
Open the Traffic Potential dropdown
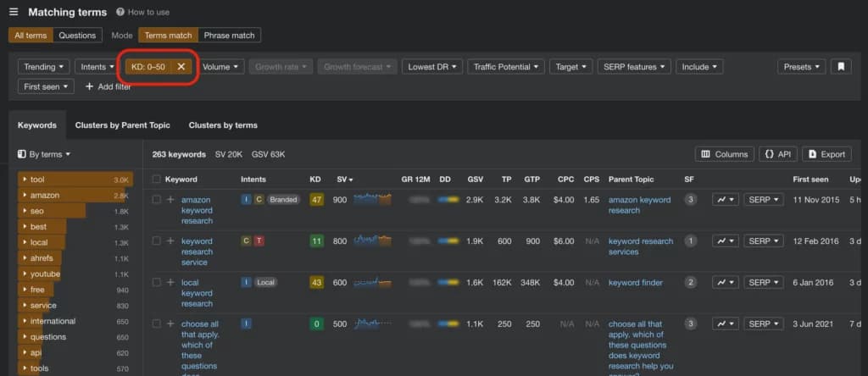click(505, 67)
